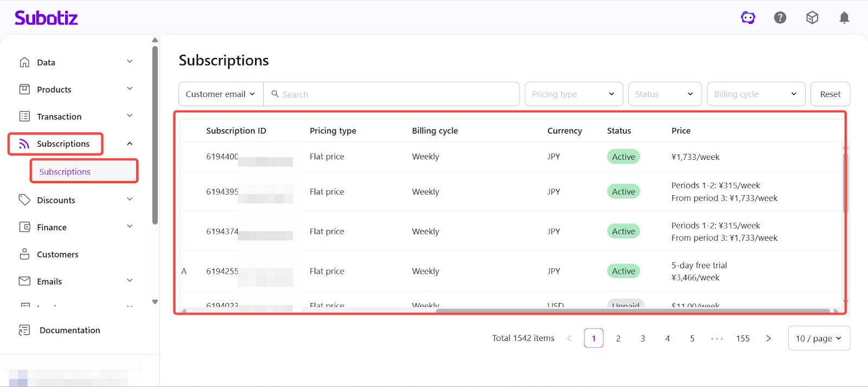Go to page 3 of results
This screenshot has width=868, height=387.
point(643,338)
